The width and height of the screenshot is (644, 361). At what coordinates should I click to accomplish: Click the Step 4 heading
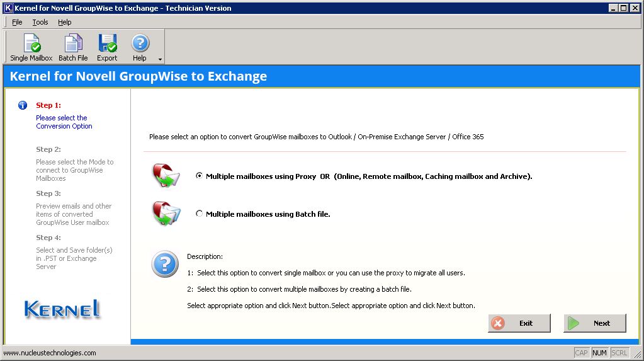48,238
